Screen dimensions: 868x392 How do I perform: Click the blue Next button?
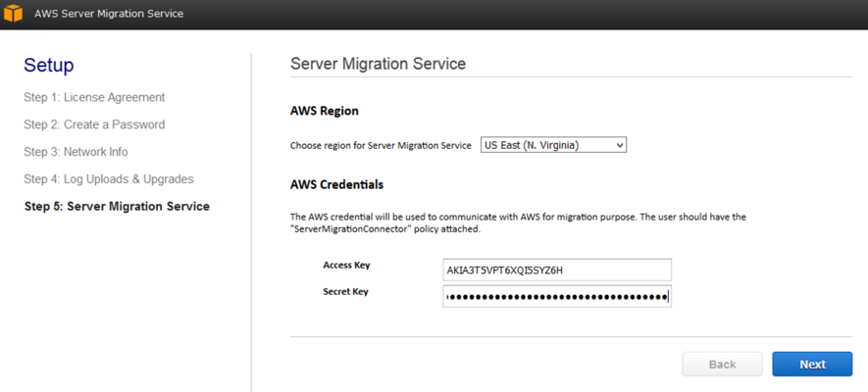[x=812, y=365]
